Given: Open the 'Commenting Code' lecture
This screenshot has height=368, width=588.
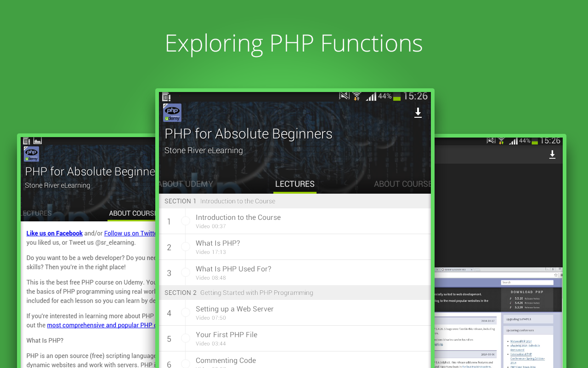Looking at the screenshot, I should click(x=295, y=360).
